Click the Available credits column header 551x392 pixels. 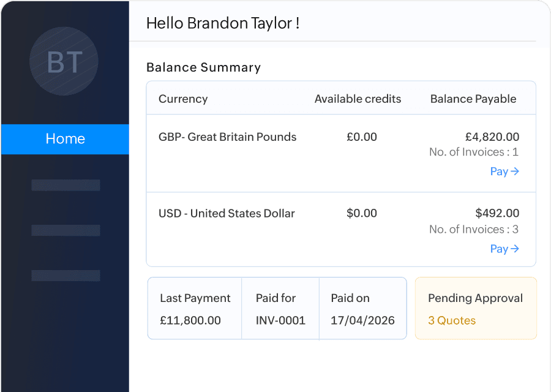pyautogui.click(x=358, y=99)
